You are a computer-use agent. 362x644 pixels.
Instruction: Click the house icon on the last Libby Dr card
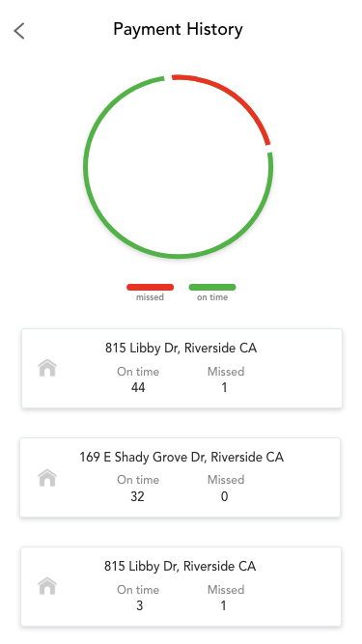[47, 586]
